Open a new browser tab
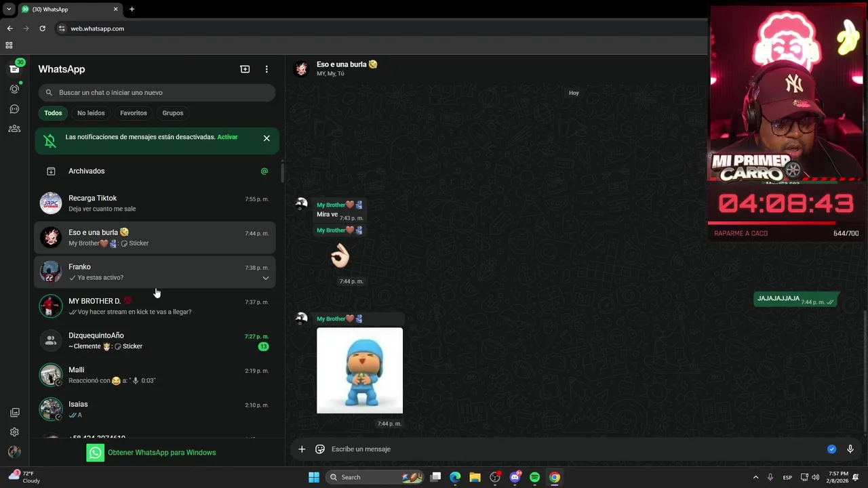868x488 pixels. (x=132, y=9)
